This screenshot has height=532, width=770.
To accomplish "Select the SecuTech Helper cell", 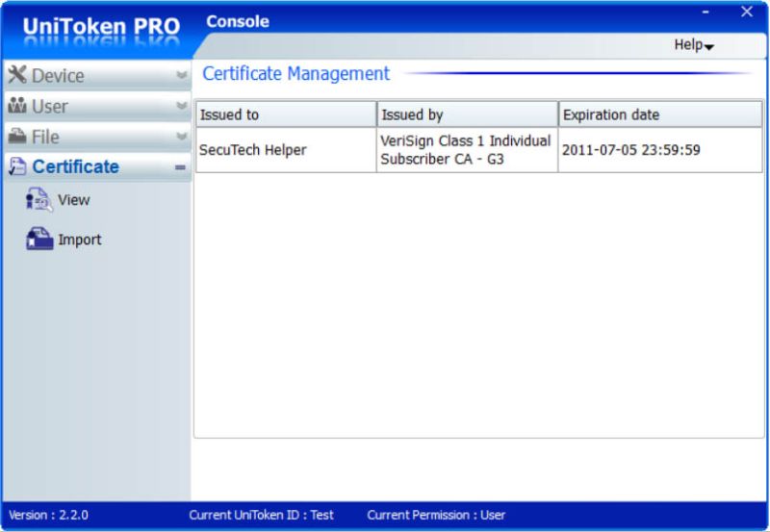I will (286, 150).
